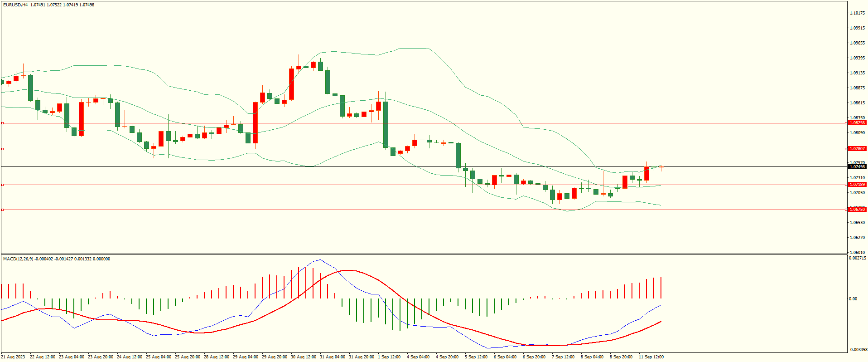Select left anchor handle of 1.08256 line
868x362 pixels.
tap(2, 123)
